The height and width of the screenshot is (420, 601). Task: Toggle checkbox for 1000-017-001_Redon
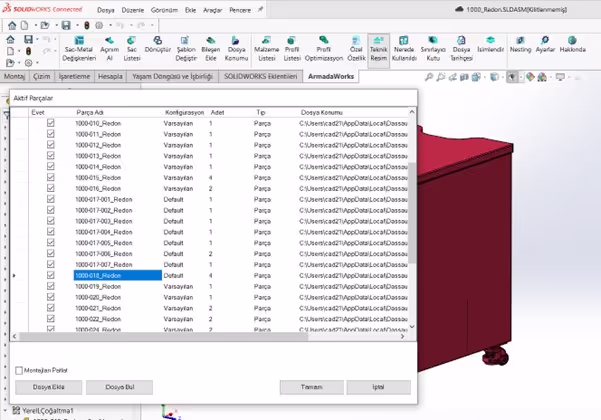[x=51, y=199]
